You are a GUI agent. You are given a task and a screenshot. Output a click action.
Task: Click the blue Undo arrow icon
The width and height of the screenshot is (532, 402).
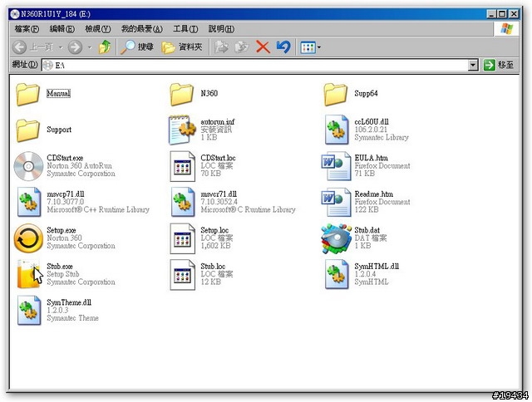(x=283, y=47)
